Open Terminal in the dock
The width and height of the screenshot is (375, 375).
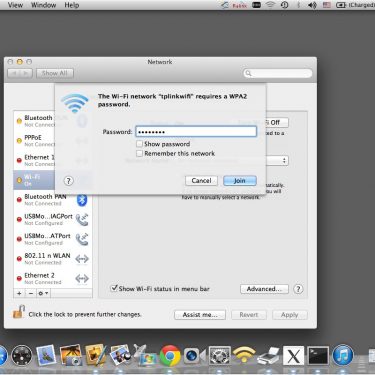coord(318,356)
